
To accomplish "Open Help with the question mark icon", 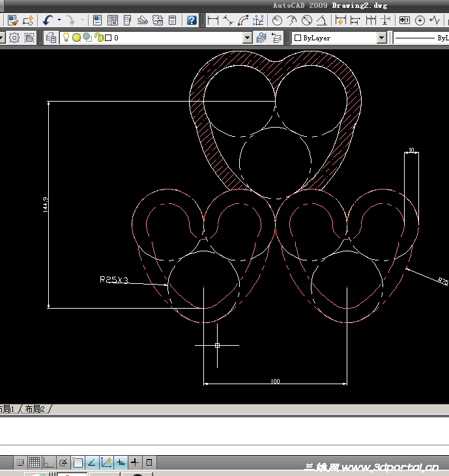I will [x=192, y=20].
